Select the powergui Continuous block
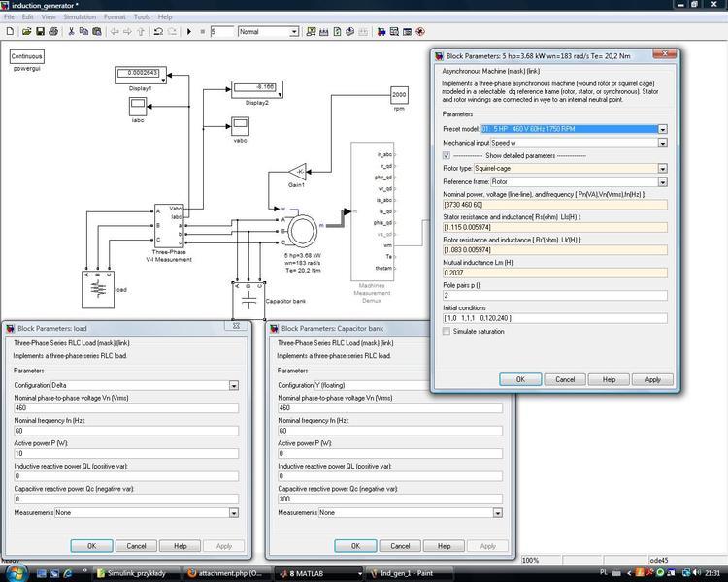This screenshot has height=582, width=728. tap(27, 57)
